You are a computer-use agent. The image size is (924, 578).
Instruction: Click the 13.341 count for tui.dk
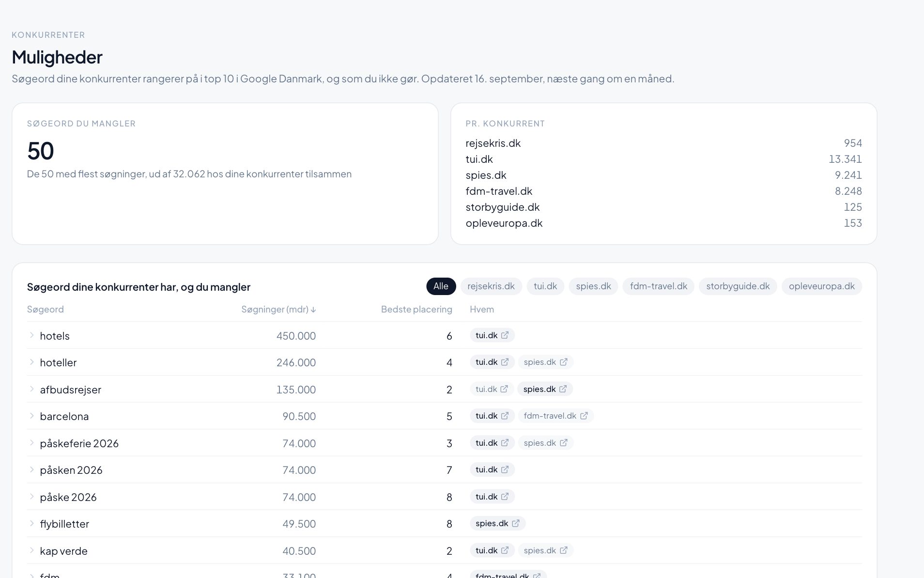coord(845,159)
